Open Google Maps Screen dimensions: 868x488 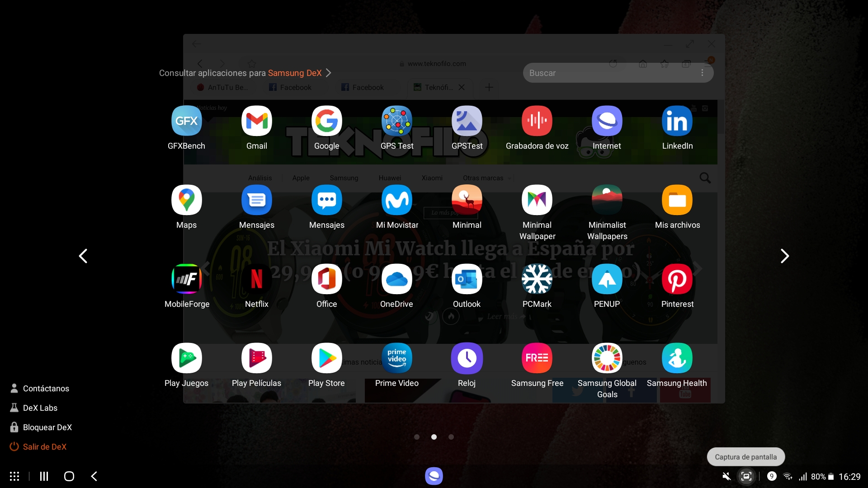click(186, 200)
